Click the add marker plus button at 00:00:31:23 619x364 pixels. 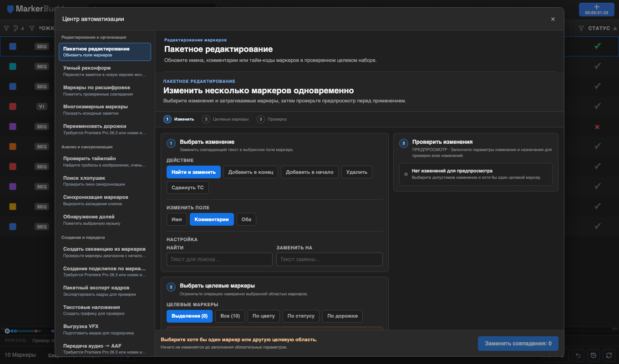click(596, 10)
